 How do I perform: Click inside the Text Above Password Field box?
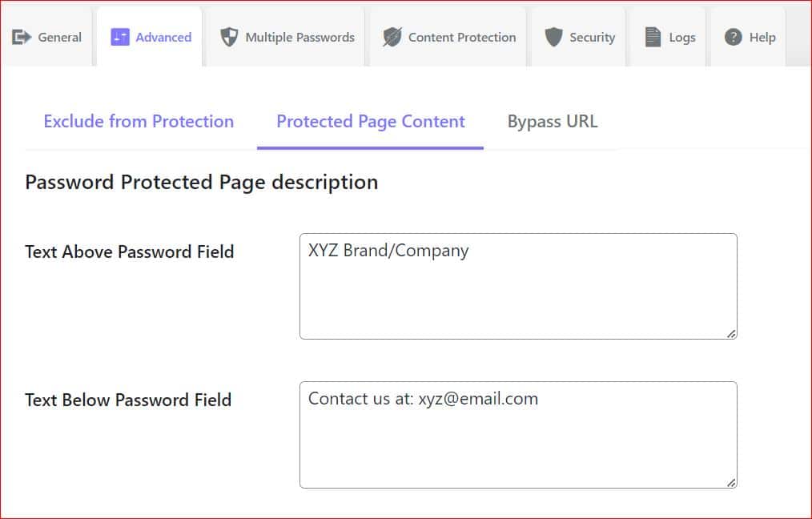click(x=518, y=284)
